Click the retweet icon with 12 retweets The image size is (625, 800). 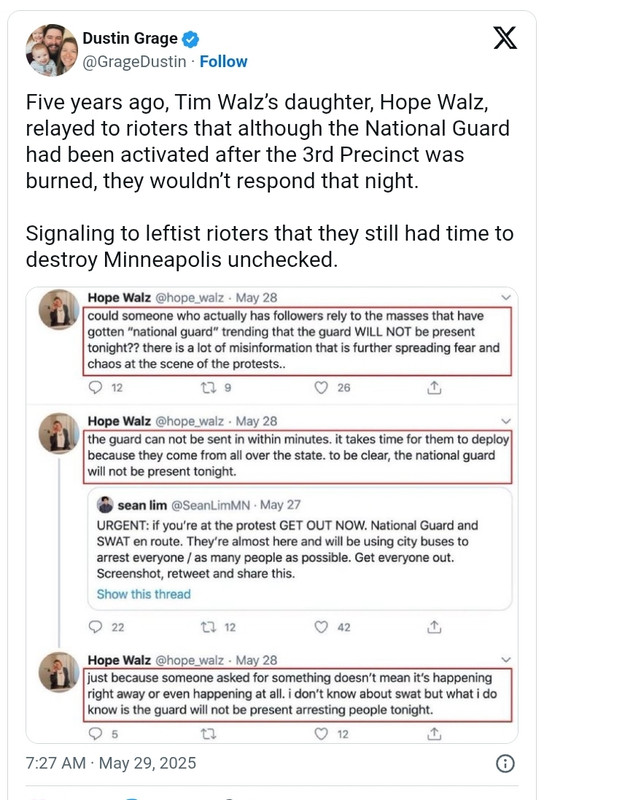[208, 627]
